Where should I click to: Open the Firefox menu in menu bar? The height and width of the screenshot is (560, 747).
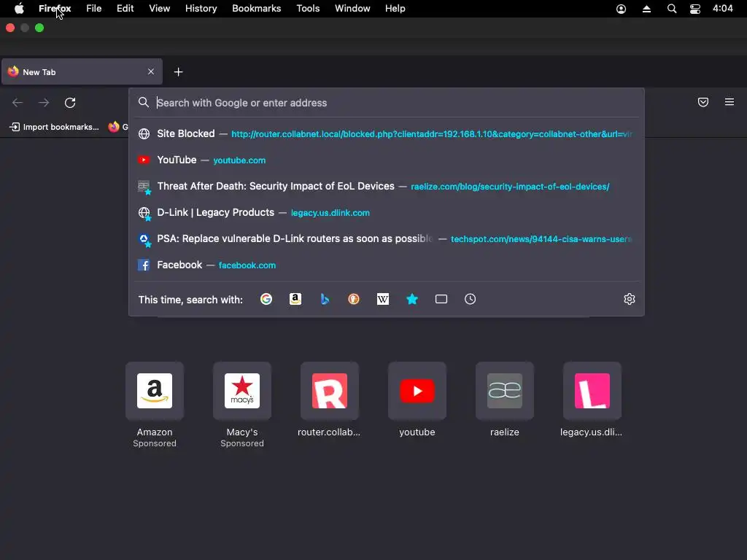coord(55,9)
